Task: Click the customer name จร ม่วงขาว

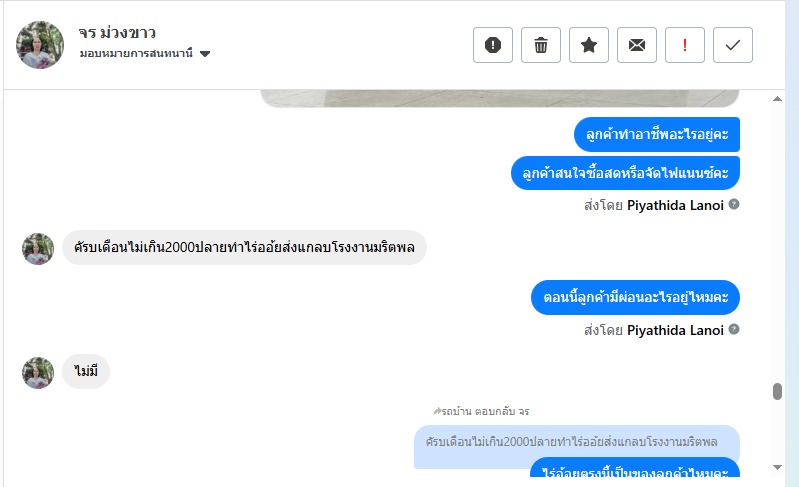Action: pos(117,32)
